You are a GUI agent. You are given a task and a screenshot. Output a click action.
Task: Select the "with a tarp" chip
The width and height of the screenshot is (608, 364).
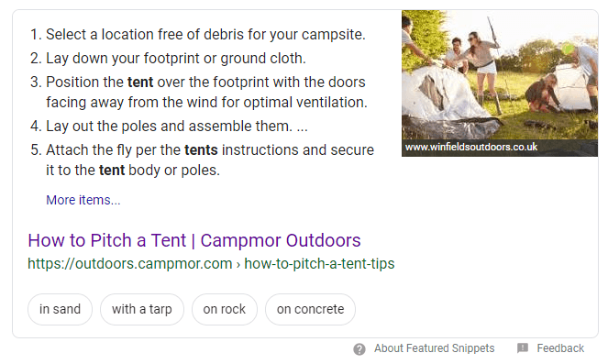pos(142,309)
